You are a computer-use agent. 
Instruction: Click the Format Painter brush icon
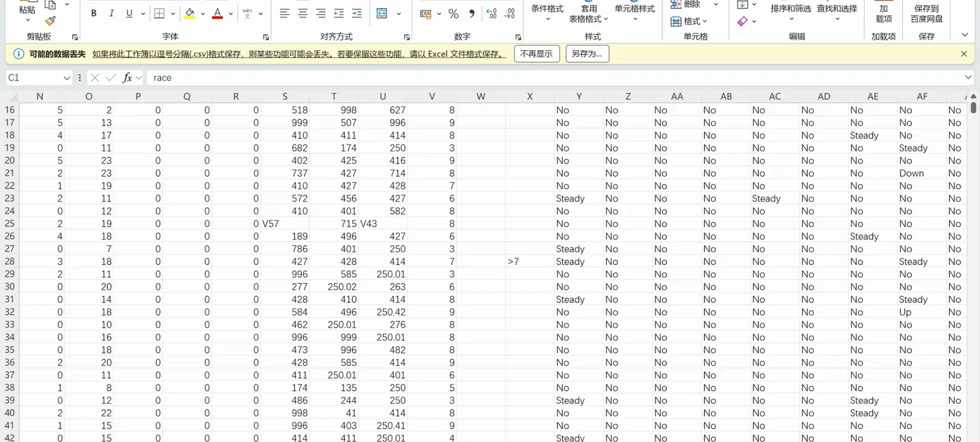coord(50,21)
